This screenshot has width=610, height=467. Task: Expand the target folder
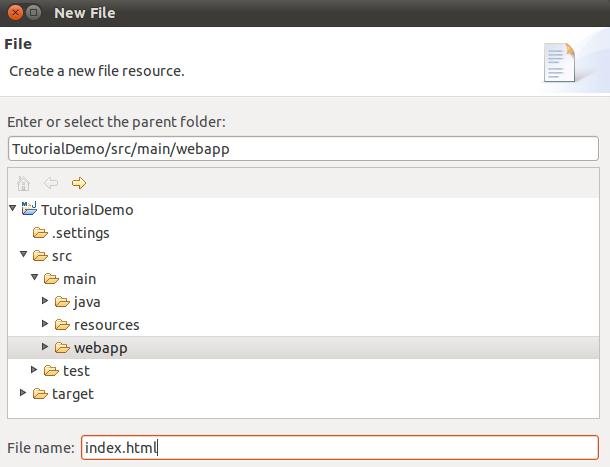(23, 392)
